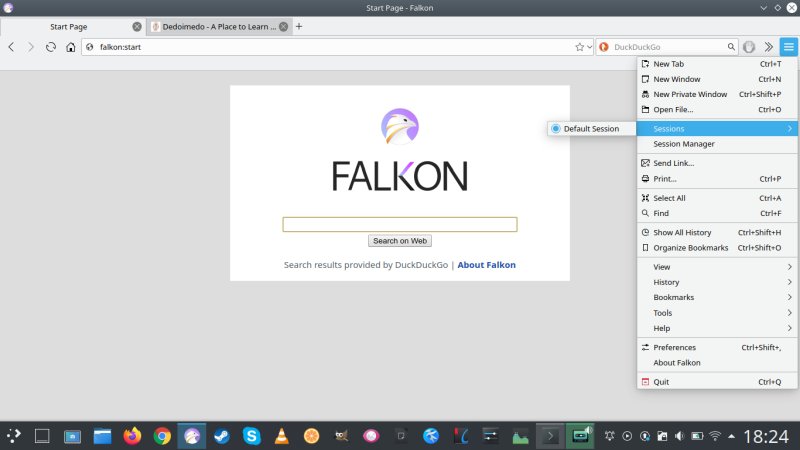The width and height of the screenshot is (800, 450).
Task: Select Send Link... menu entry
Action: [x=717, y=163]
